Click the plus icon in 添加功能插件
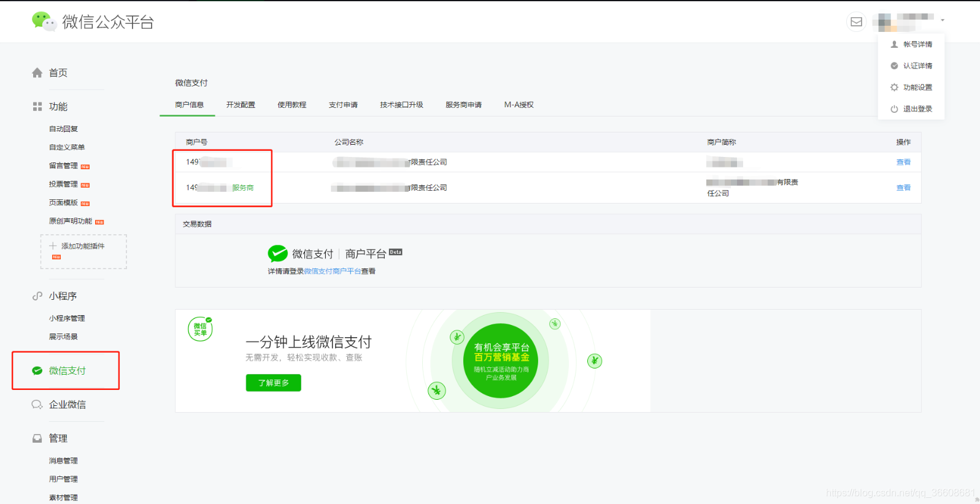Screen dimensions: 980x504 pos(53,246)
